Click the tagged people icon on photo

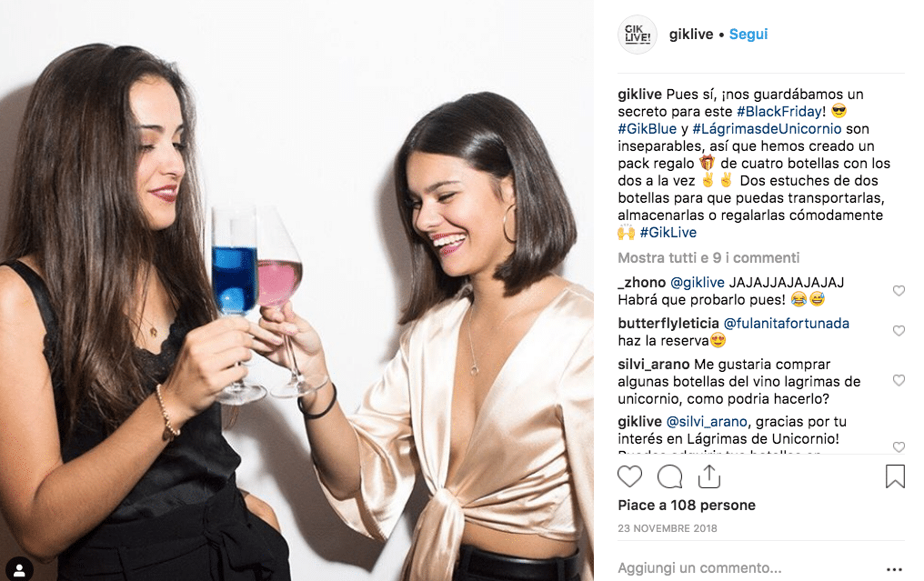pyautogui.click(x=19, y=569)
